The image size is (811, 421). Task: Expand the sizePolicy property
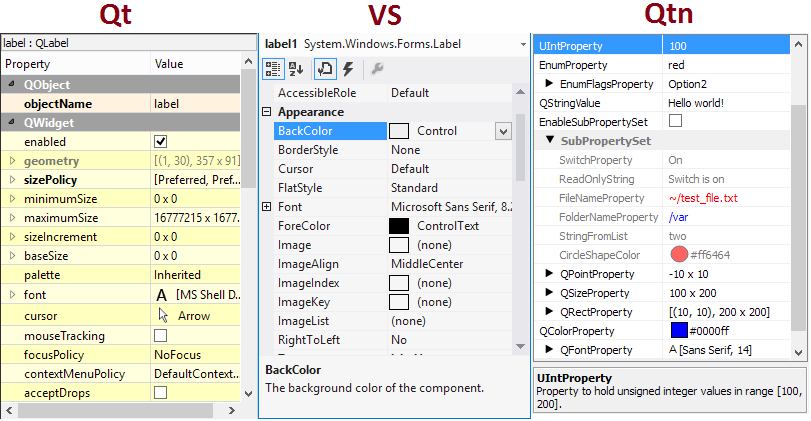12,180
